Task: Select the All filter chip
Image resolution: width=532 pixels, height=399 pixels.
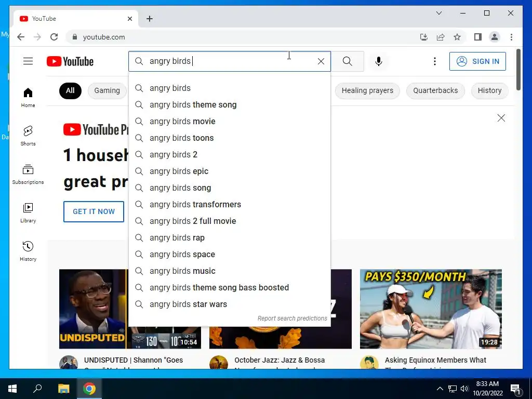Action: coord(70,90)
